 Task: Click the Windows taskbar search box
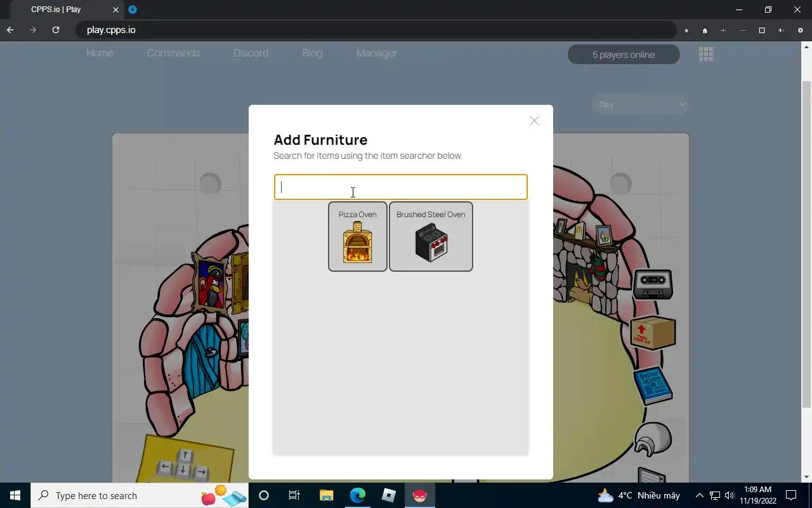[x=141, y=495]
